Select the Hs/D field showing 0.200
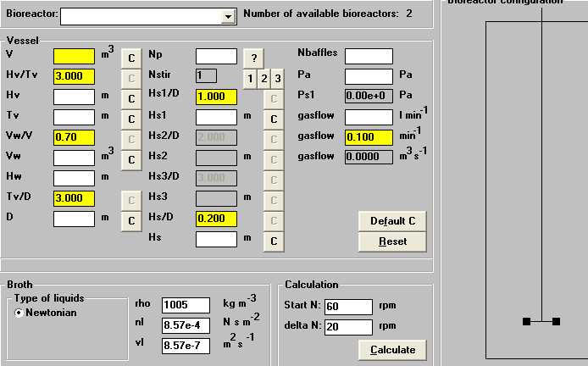The width and height of the screenshot is (588, 366). tap(216, 219)
